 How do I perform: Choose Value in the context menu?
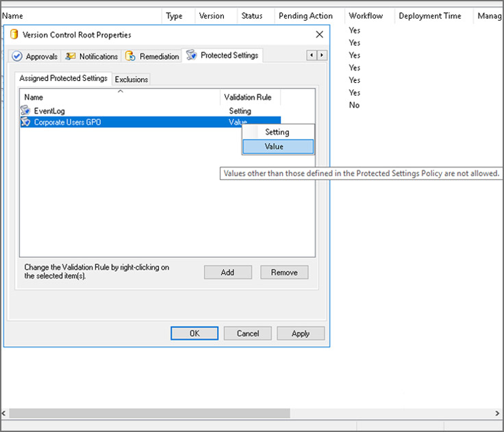(x=278, y=147)
